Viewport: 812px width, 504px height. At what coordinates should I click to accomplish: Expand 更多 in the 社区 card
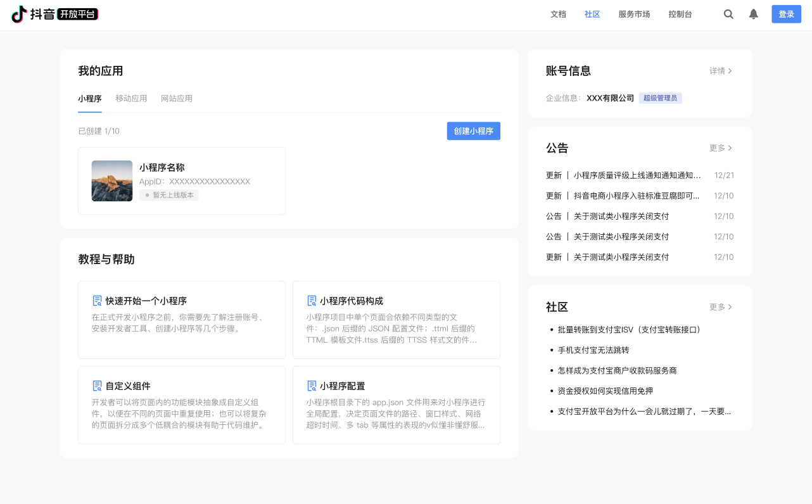coord(720,307)
